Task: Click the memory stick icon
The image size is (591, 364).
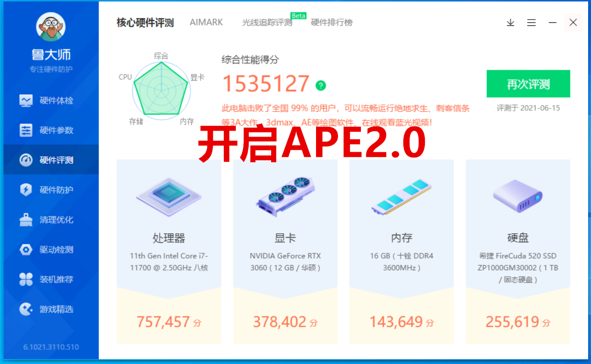Action: click(x=401, y=197)
